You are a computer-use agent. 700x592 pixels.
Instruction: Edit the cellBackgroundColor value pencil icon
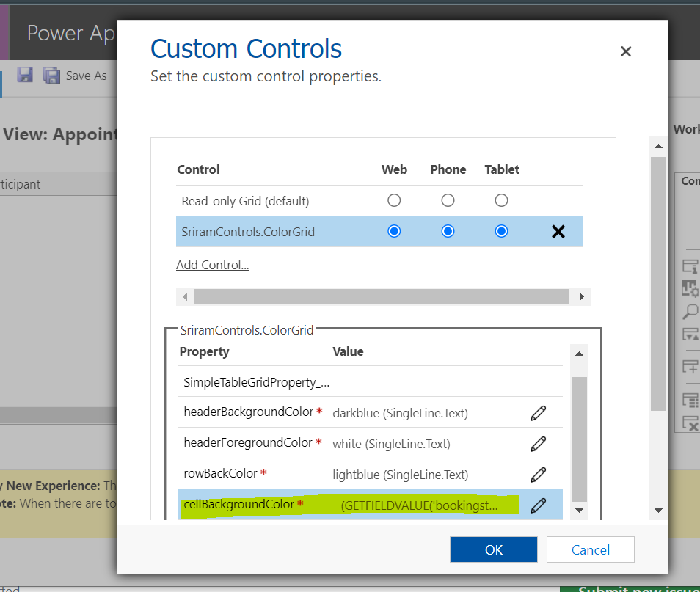[x=538, y=505]
